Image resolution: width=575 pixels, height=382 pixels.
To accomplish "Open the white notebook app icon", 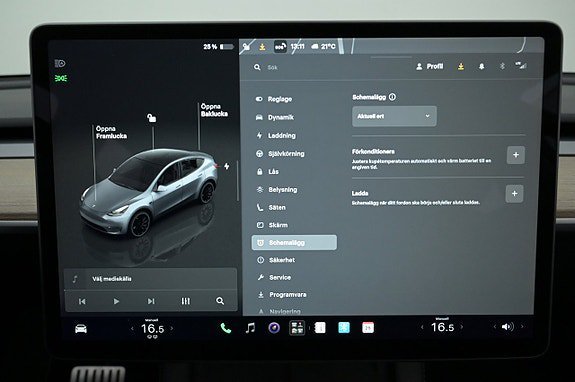I will coord(320,328).
